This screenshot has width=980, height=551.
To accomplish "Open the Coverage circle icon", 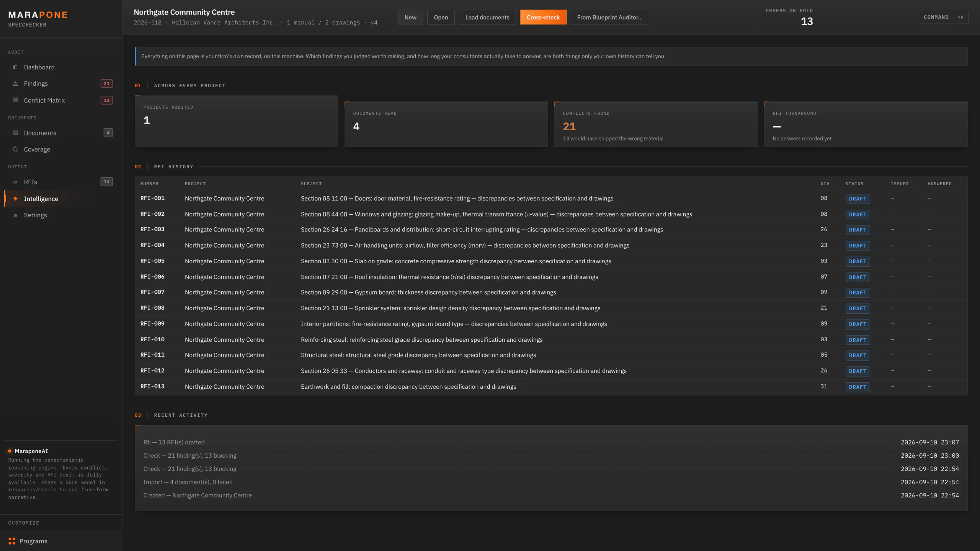I will [x=15, y=149].
